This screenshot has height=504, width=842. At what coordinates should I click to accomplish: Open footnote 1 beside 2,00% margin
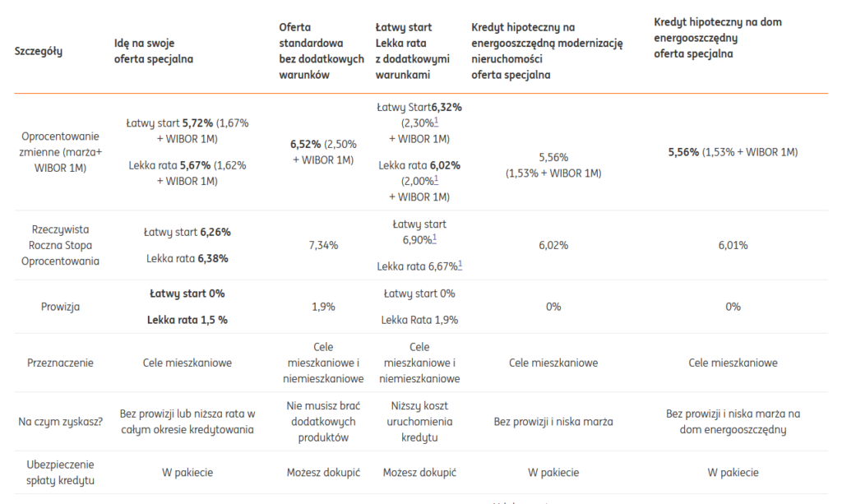435,178
